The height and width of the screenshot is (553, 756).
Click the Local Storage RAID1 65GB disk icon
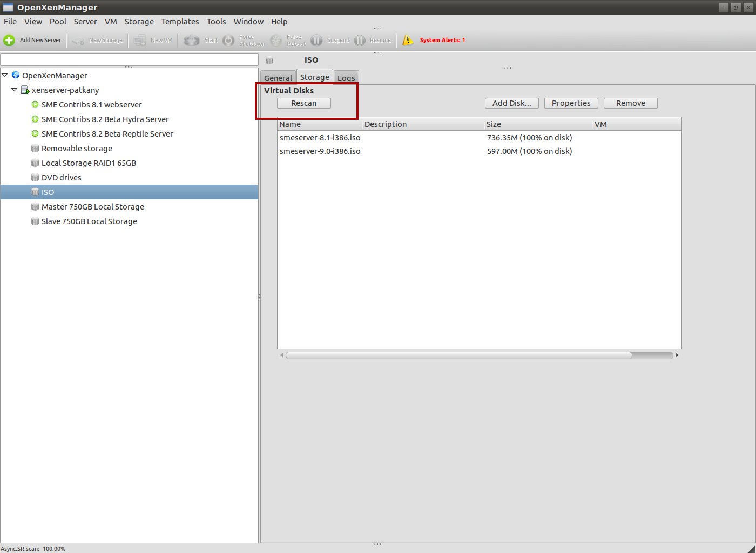point(35,163)
